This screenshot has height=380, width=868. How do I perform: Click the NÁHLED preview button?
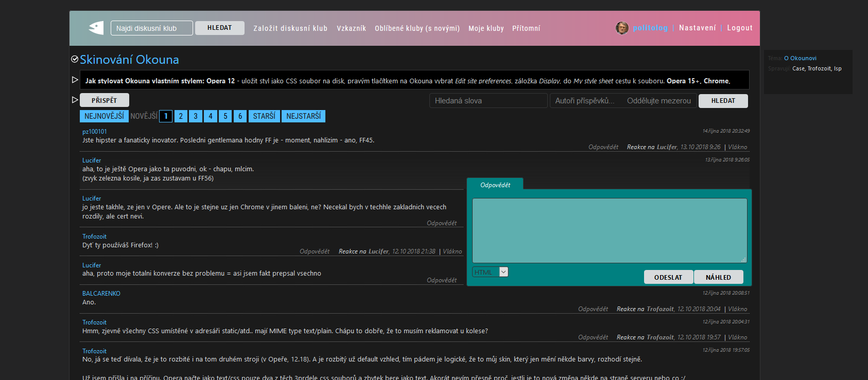(x=718, y=277)
